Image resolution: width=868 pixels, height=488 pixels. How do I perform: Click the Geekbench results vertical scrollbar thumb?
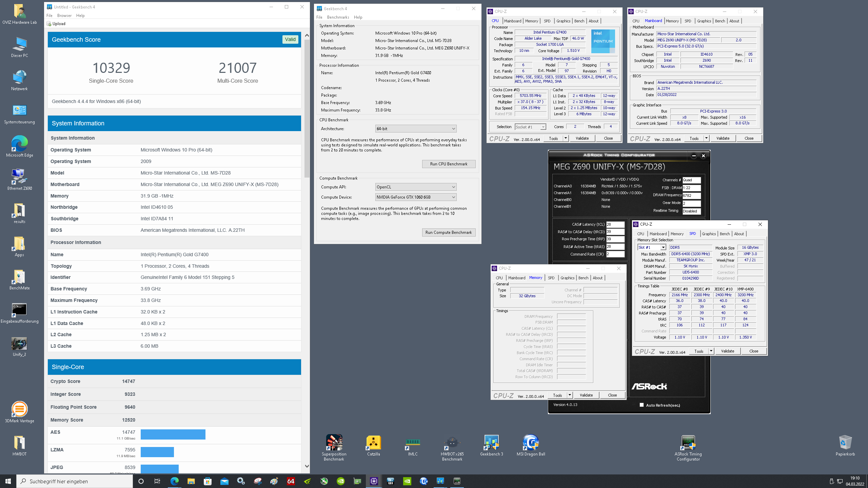pyautogui.click(x=307, y=108)
